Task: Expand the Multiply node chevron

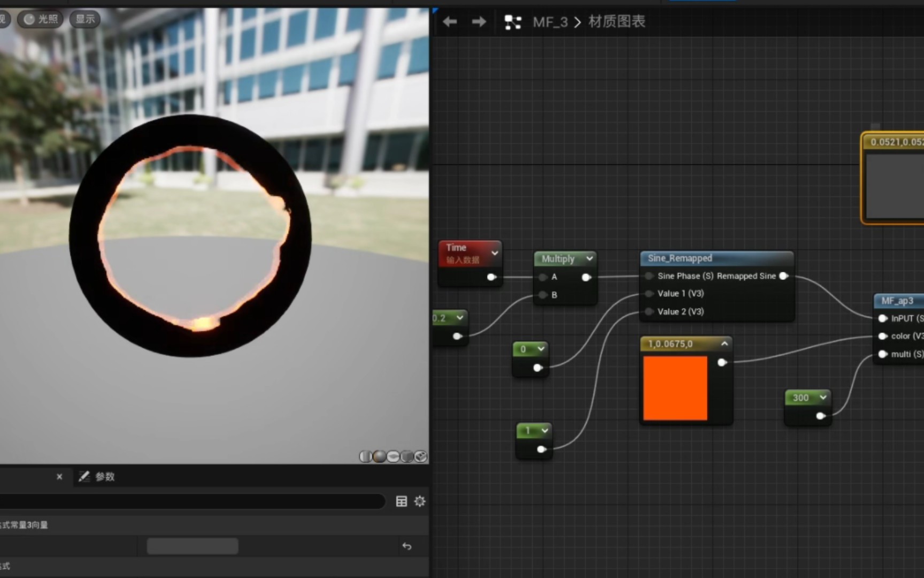Action: (589, 258)
